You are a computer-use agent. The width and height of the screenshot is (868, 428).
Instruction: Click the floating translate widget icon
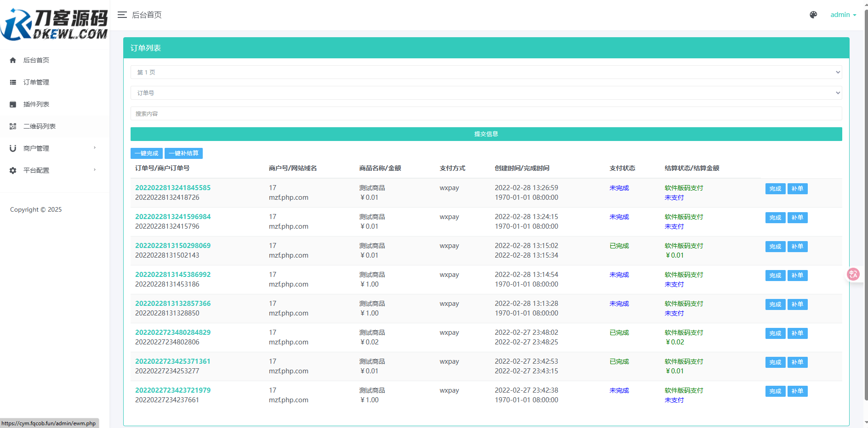(853, 274)
